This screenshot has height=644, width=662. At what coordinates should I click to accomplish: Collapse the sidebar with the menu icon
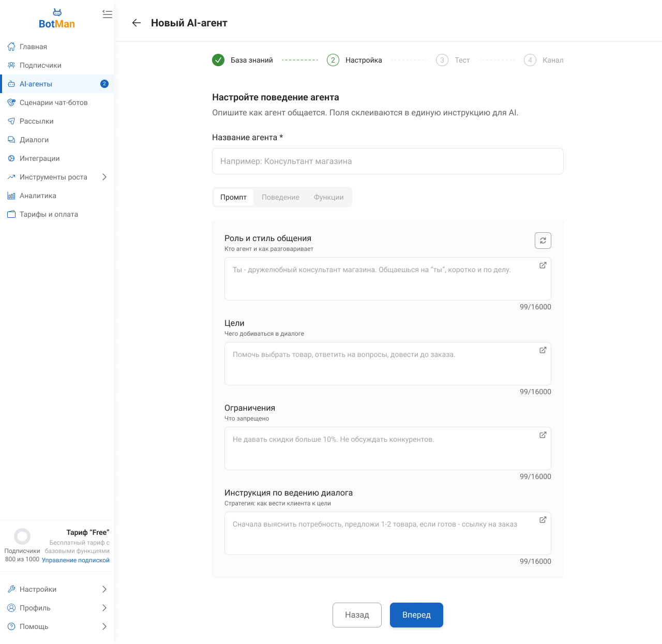[107, 14]
